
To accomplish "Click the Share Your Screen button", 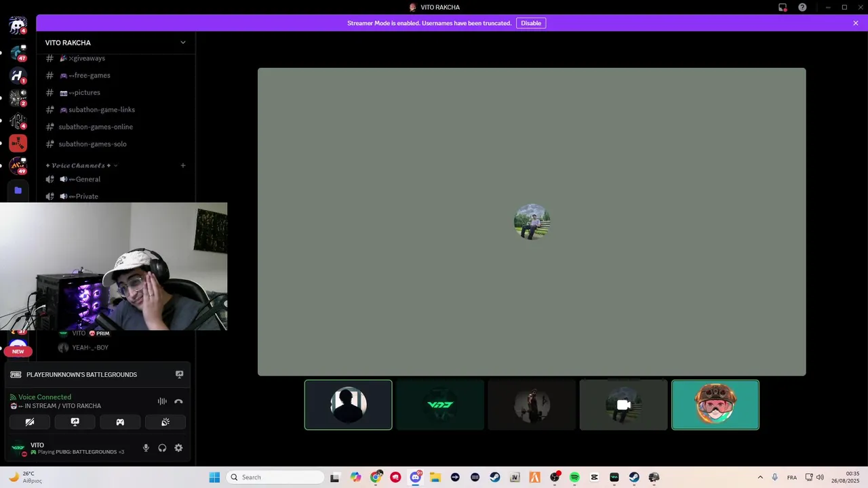I will (75, 422).
